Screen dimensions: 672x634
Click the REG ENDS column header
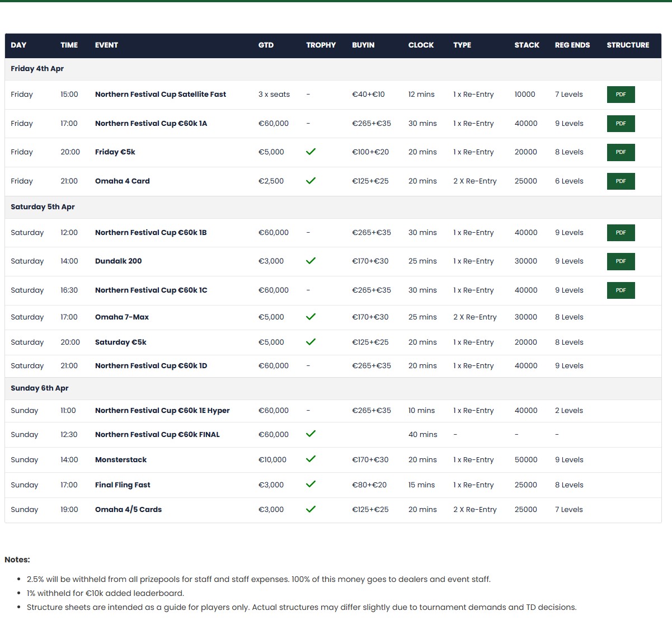pos(572,45)
